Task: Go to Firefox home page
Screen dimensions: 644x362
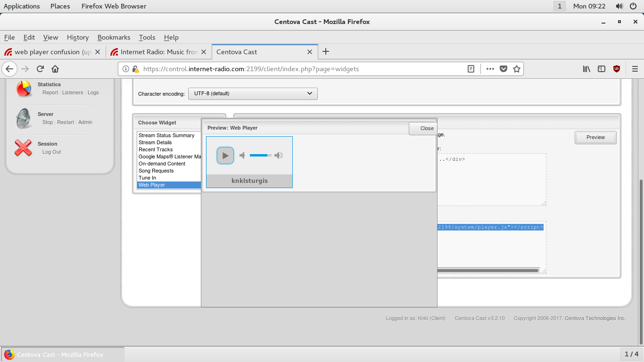Action: (x=55, y=69)
